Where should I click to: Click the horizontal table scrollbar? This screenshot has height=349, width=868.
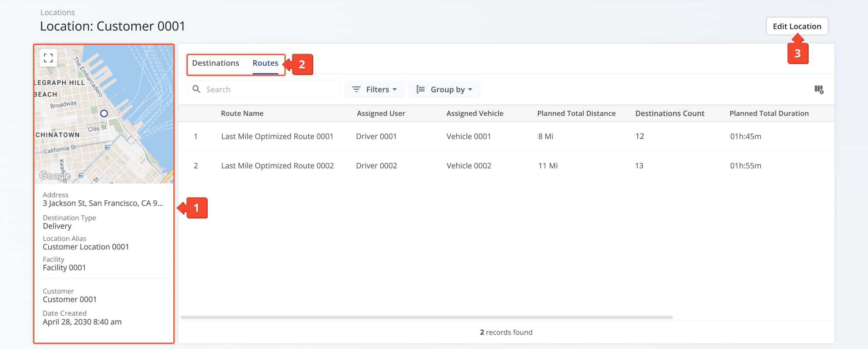coord(426,317)
